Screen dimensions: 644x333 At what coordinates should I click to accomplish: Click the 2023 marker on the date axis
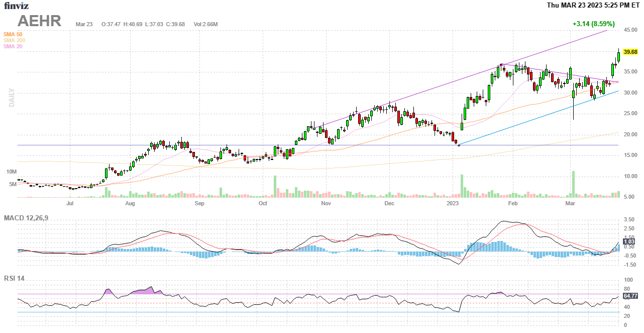point(453,203)
